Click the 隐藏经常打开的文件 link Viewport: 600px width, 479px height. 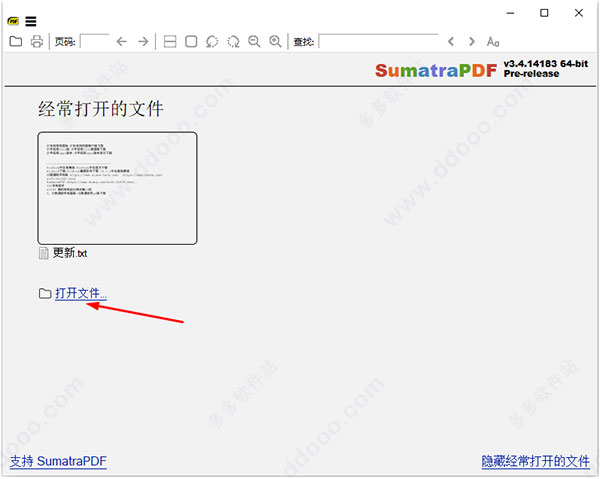click(535, 461)
